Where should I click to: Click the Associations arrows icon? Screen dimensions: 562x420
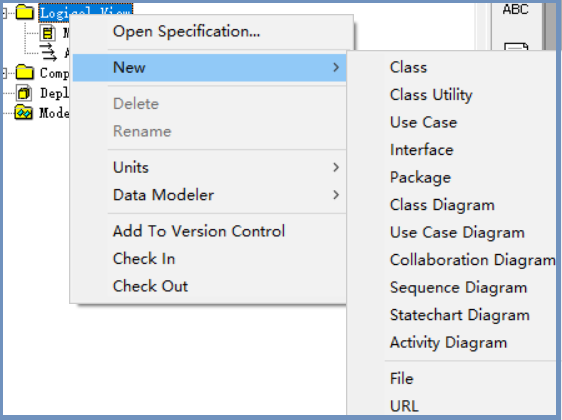click(x=48, y=53)
